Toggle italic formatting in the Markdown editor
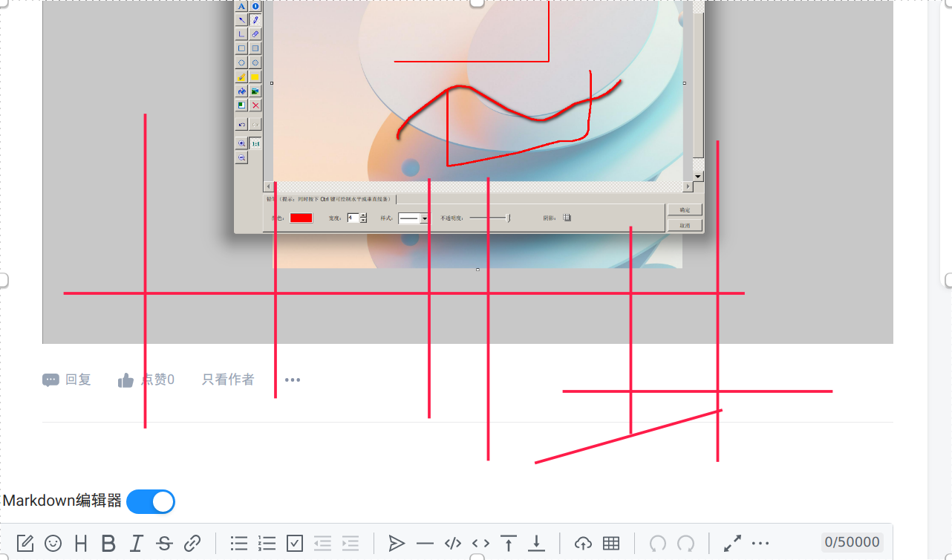The image size is (952, 560). pos(136,544)
